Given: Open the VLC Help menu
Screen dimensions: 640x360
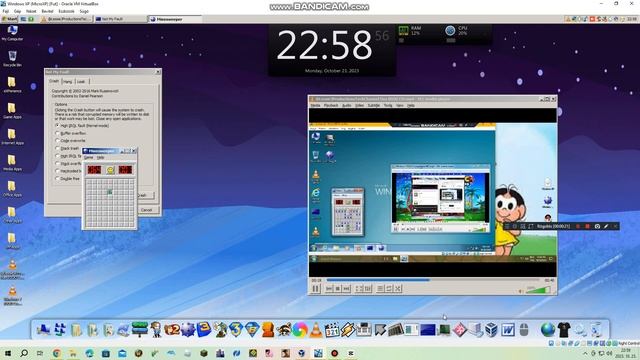Looking at the screenshot, I should coord(411,105).
